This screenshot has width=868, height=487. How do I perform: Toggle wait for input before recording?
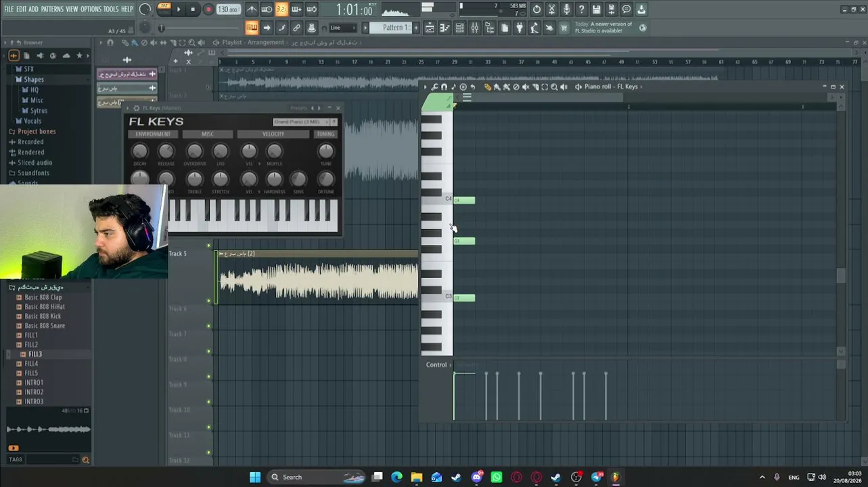pyautogui.click(x=267, y=9)
